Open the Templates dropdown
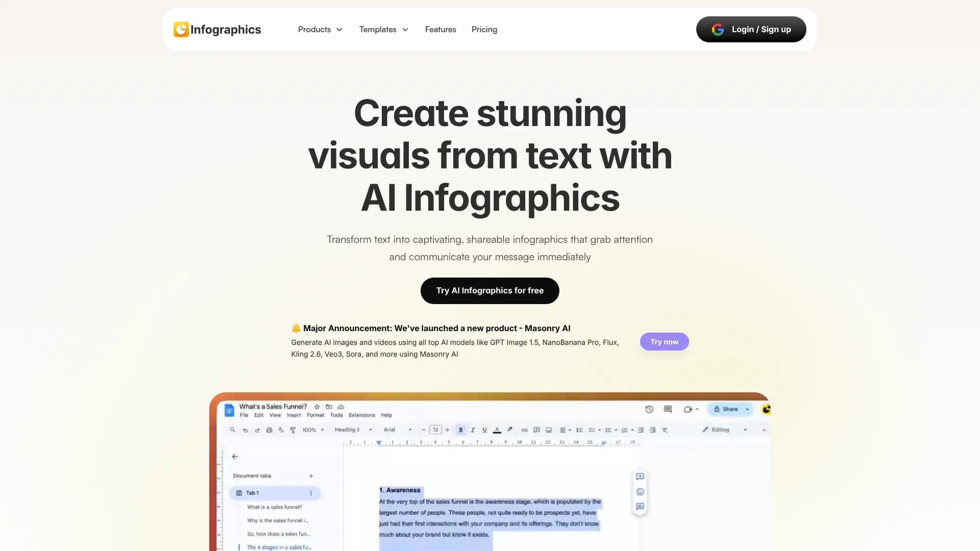 click(384, 29)
